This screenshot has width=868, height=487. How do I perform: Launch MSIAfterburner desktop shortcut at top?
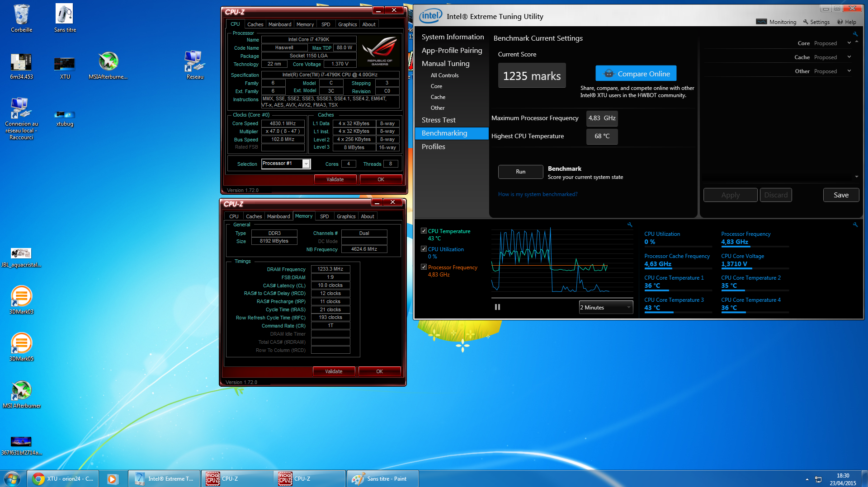108,66
